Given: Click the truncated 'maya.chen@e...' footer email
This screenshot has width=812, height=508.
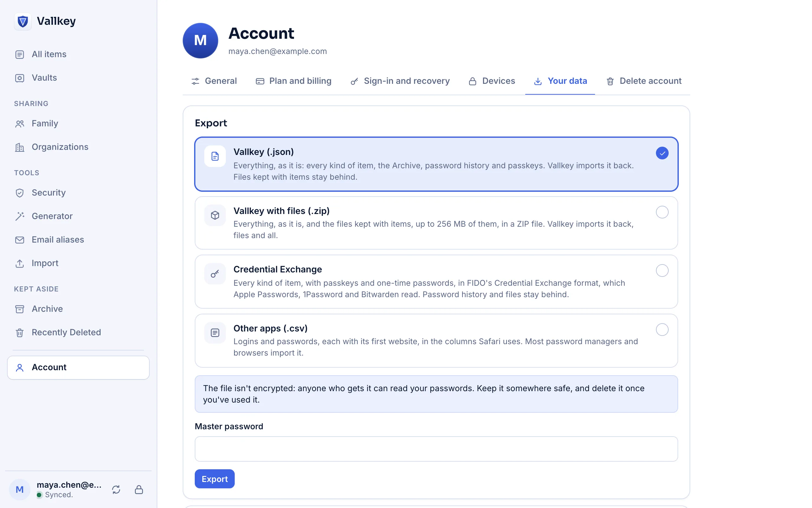Looking at the screenshot, I should click(69, 485).
